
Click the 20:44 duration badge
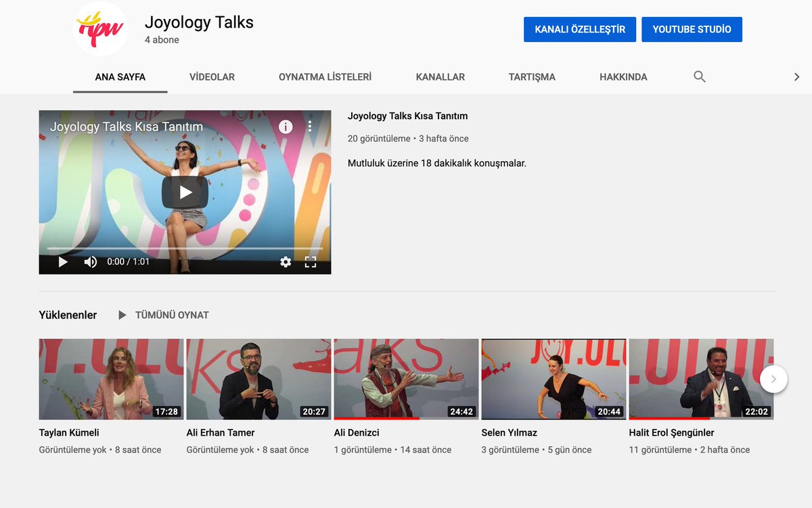point(609,411)
